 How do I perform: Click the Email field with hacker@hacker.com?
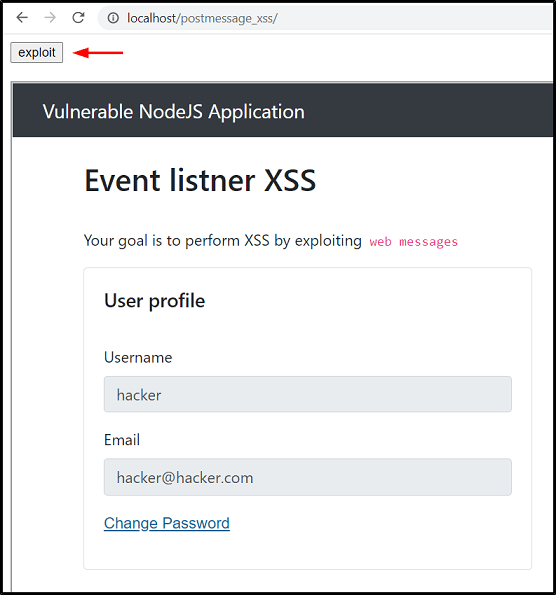pyautogui.click(x=308, y=477)
